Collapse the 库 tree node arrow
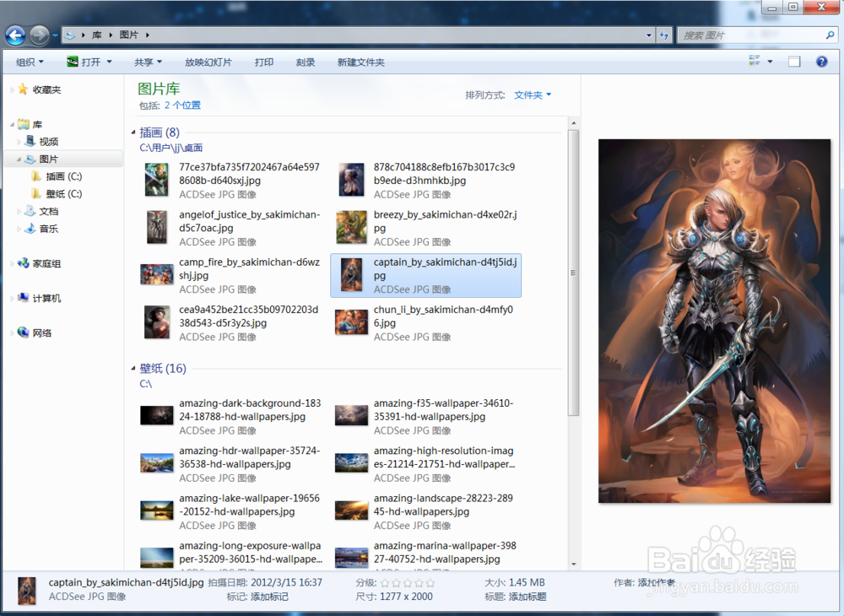 [x=12, y=124]
